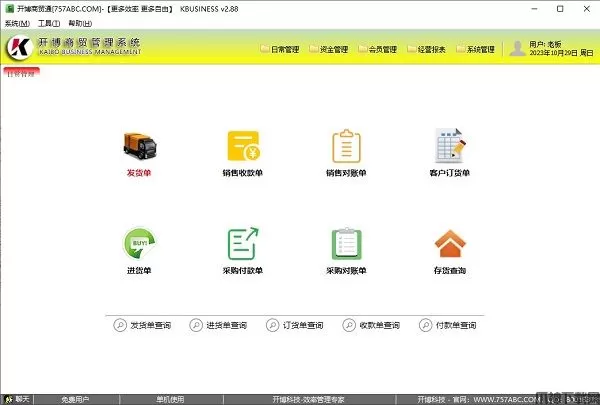
Task: Open the 销售收款单 yellow payment icon
Action: coord(243,146)
